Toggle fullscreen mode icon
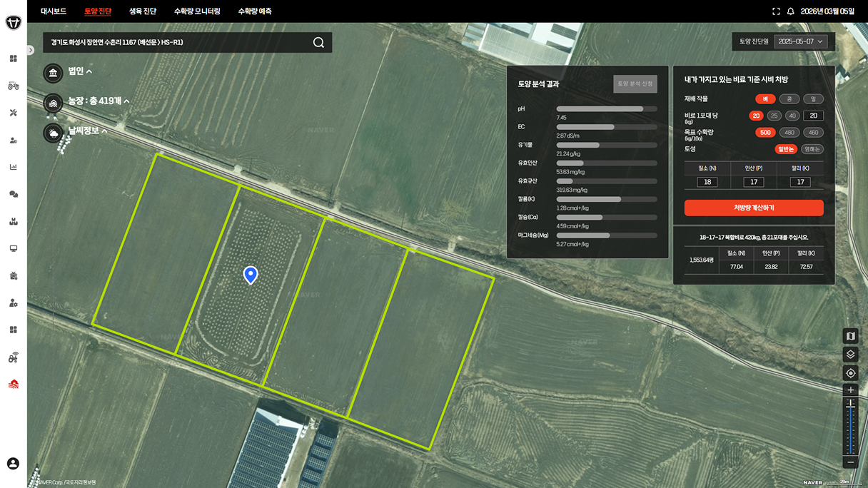The image size is (868, 488). pyautogui.click(x=776, y=11)
